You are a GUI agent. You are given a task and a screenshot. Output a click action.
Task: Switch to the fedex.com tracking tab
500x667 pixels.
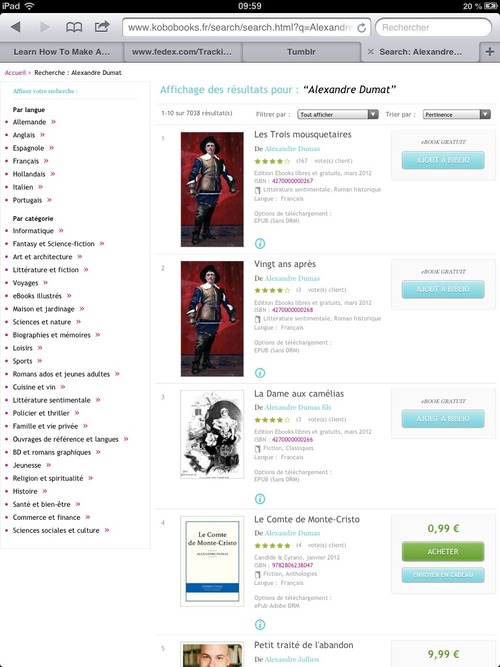click(182, 52)
